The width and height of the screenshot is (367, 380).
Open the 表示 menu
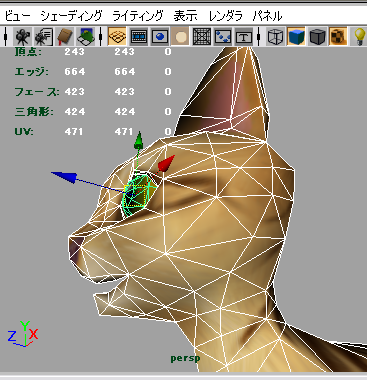pos(185,16)
